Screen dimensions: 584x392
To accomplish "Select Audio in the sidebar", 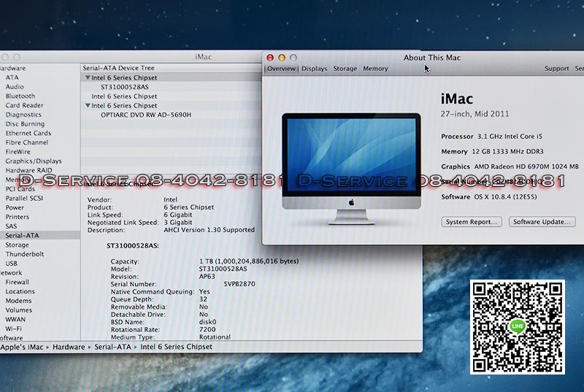I will [x=15, y=87].
